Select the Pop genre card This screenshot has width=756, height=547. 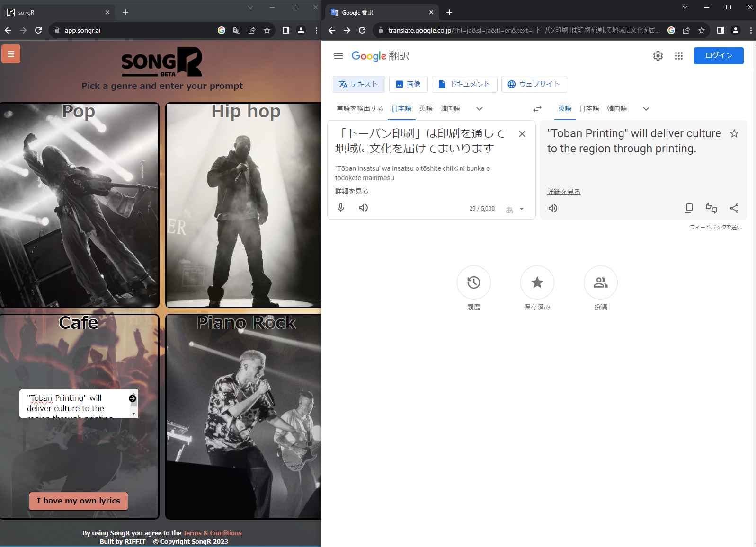79,205
